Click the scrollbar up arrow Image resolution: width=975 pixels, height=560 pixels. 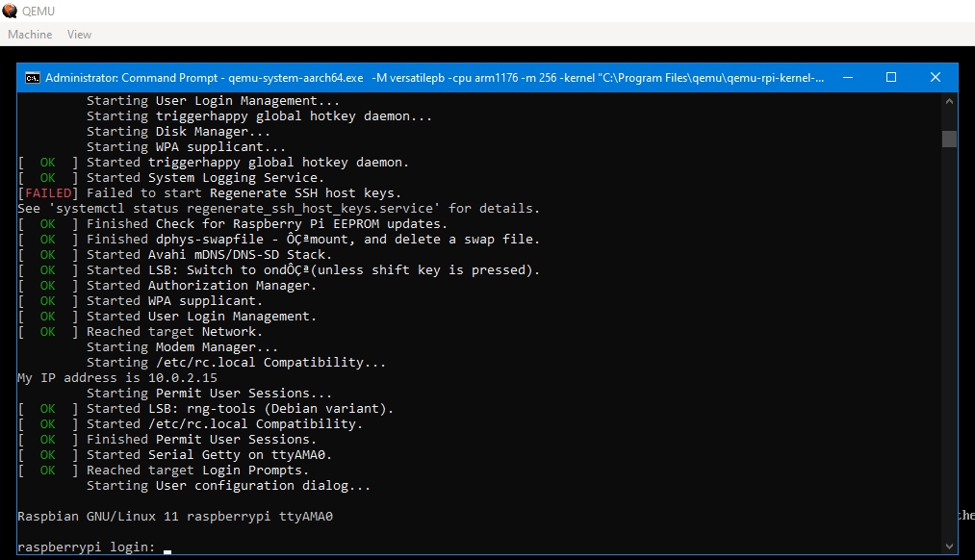tap(949, 101)
